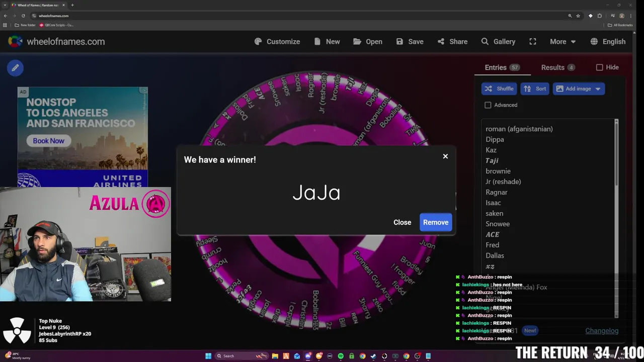Click the 'Dippa' entry line
Screen dimensions: 644x362
(x=495, y=140)
